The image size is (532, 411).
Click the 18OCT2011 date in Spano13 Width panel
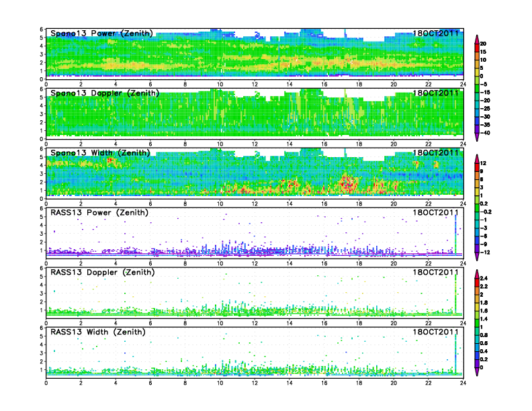coord(436,152)
